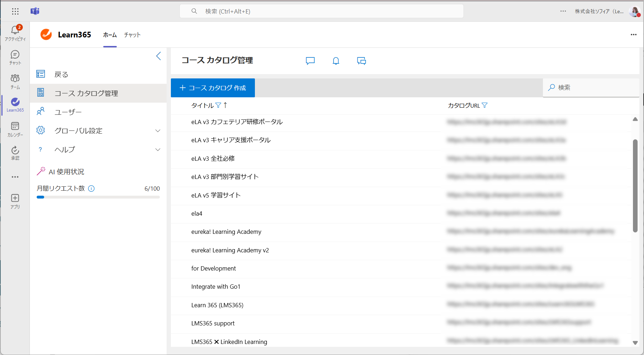Open 株式会社ソフィア organization name

tap(599, 11)
